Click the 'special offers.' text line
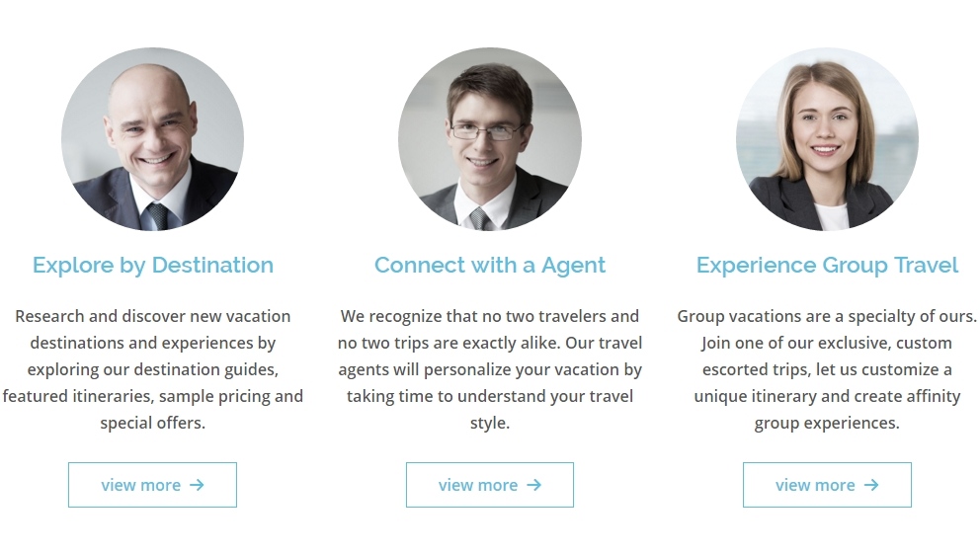980x555 pixels. (152, 423)
